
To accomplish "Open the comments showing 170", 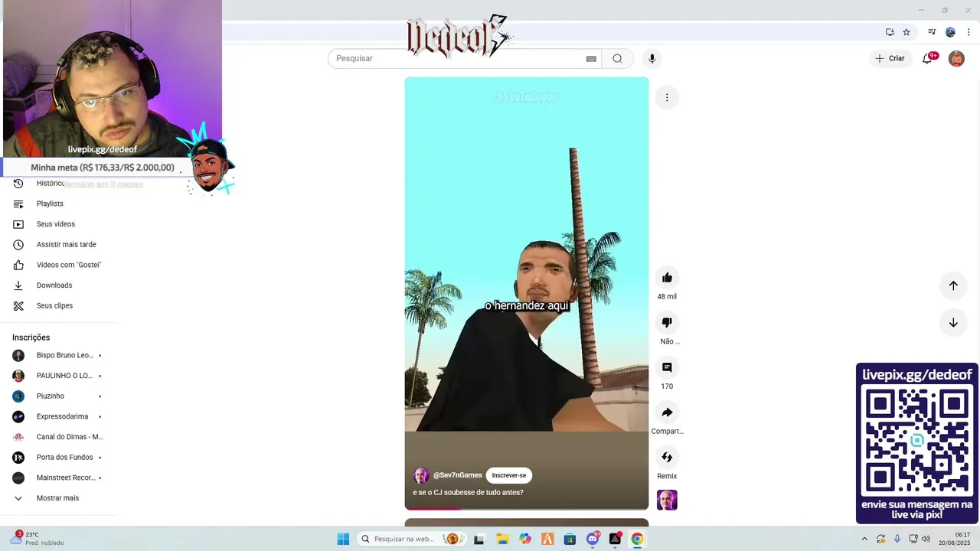I will (x=667, y=368).
